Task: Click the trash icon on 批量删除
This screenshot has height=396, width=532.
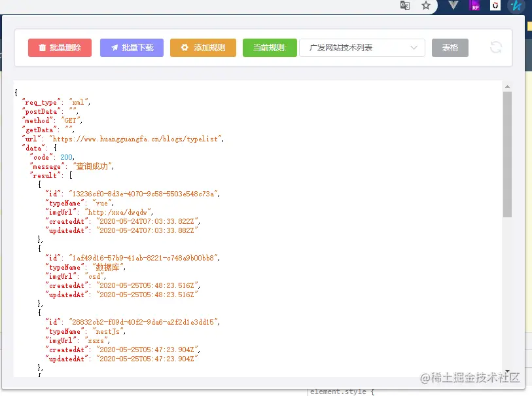Action: pos(42,48)
